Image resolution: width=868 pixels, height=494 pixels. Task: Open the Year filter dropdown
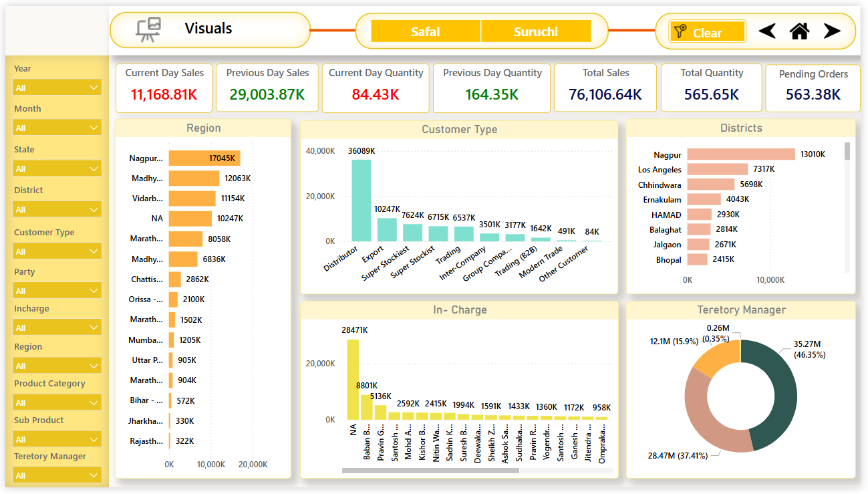coord(57,88)
